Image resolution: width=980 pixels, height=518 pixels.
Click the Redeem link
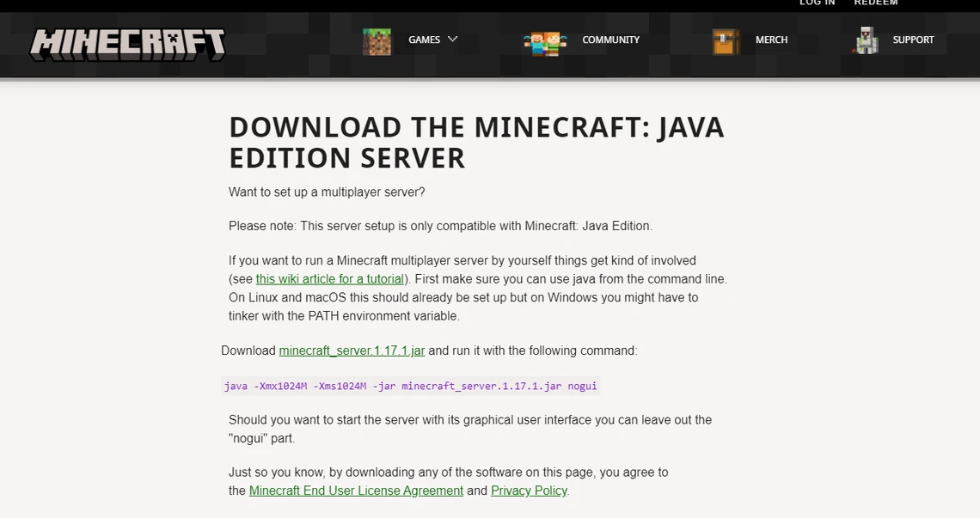[x=876, y=3]
